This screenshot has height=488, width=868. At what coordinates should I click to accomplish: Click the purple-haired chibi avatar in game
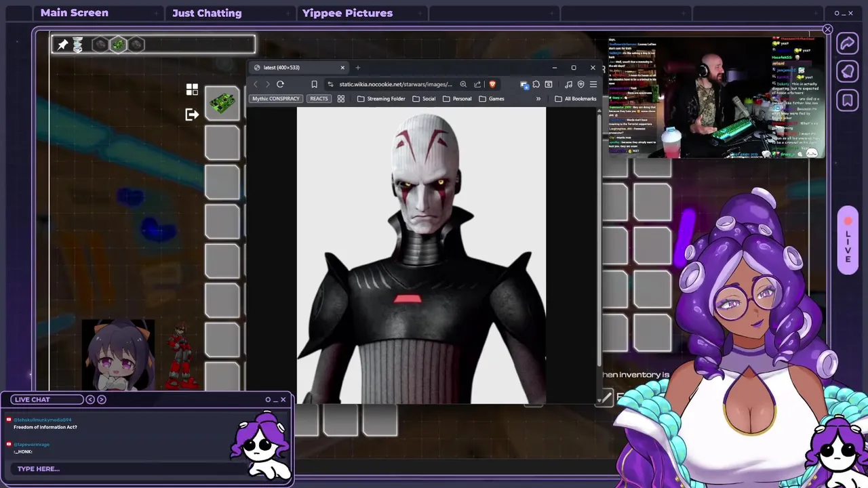coord(119,354)
